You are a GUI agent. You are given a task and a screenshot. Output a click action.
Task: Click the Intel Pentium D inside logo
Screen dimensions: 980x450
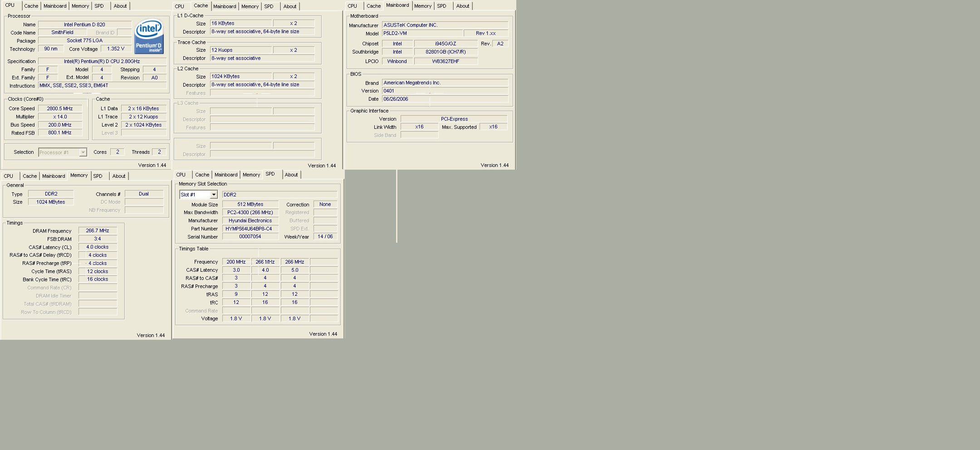(149, 36)
